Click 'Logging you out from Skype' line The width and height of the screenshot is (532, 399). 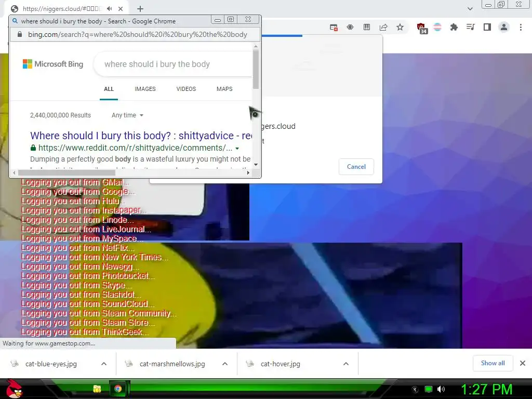pyautogui.click(x=76, y=285)
